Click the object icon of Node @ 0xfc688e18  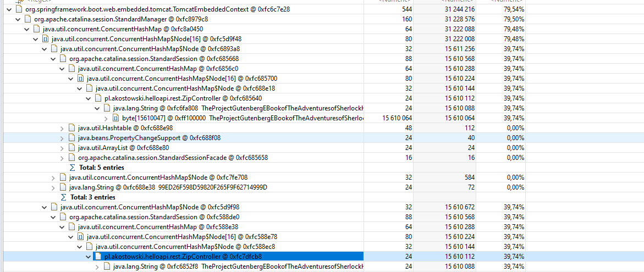tap(90, 88)
